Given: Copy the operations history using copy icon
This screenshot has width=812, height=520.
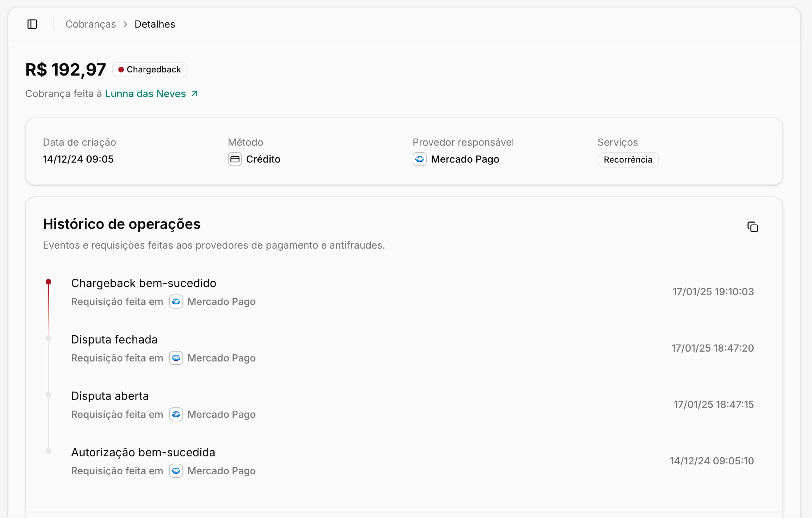Looking at the screenshot, I should click(753, 227).
